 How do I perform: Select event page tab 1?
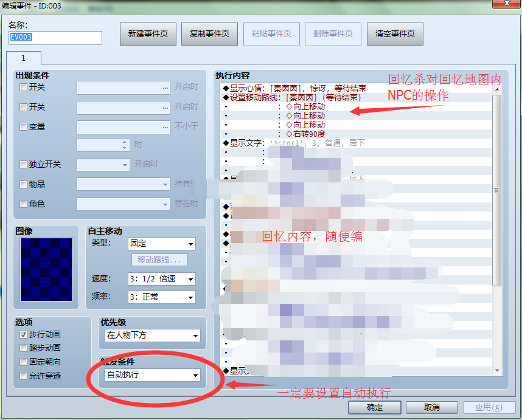point(23,58)
